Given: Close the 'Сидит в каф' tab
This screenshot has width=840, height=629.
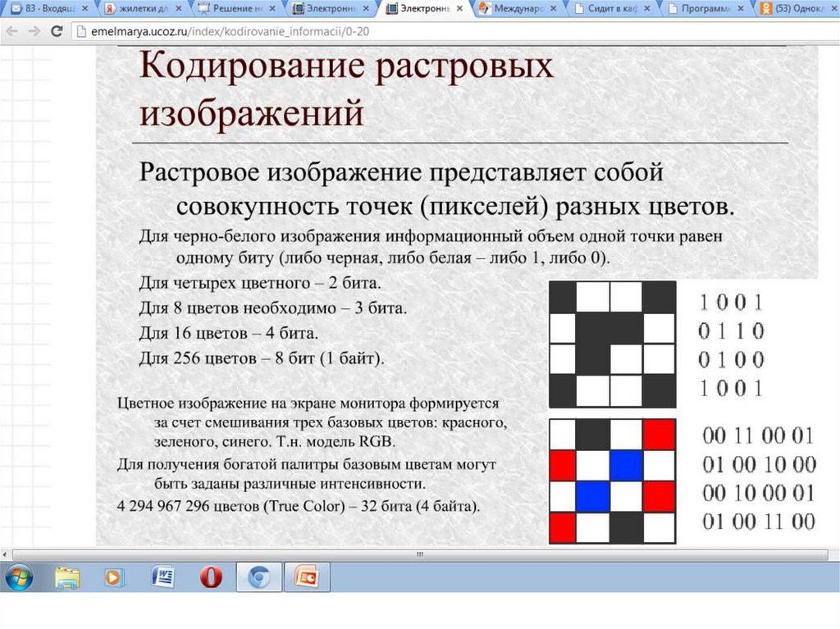Looking at the screenshot, I should (x=646, y=8).
